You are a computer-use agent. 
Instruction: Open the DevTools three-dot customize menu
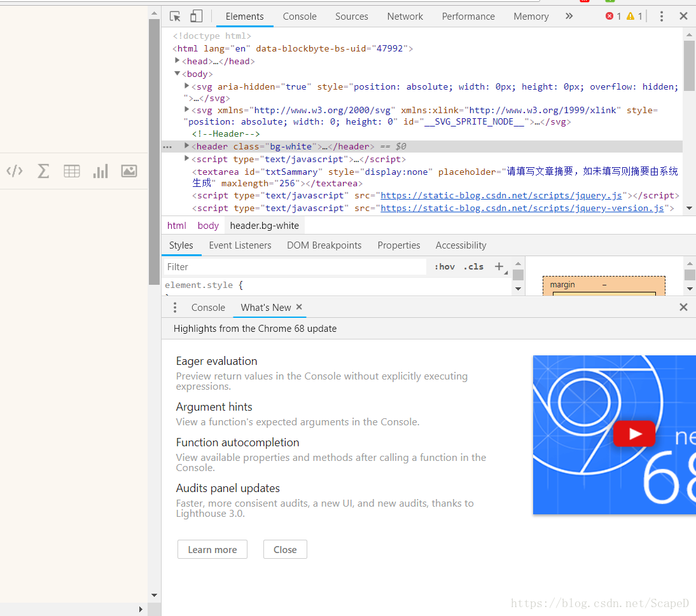(x=662, y=17)
